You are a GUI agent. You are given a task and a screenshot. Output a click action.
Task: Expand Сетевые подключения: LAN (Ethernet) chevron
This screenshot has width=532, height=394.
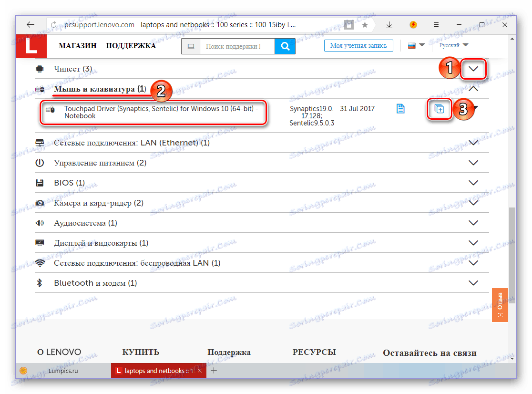pos(473,143)
